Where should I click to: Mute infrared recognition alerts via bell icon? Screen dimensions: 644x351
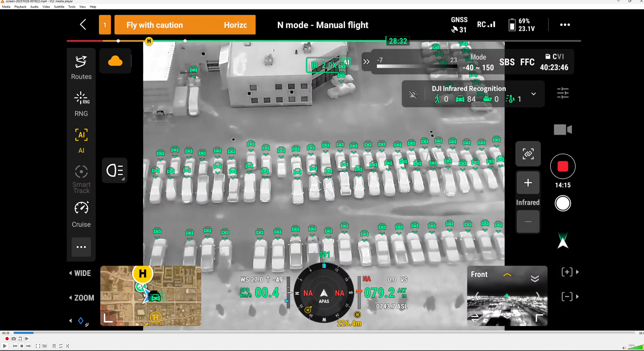pos(413,94)
